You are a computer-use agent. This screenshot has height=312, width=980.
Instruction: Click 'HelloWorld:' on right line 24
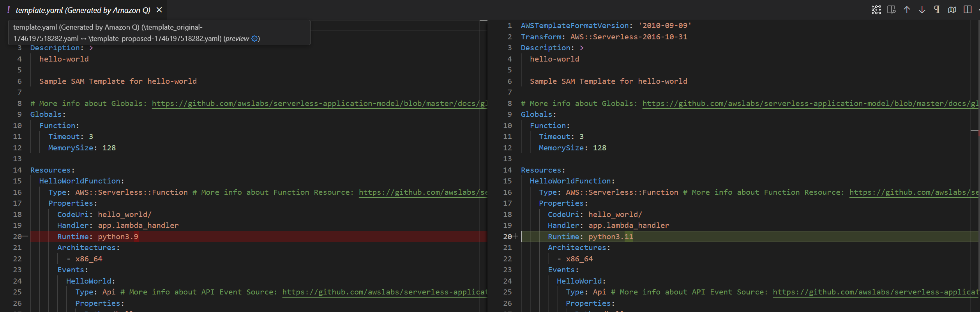pos(581,281)
